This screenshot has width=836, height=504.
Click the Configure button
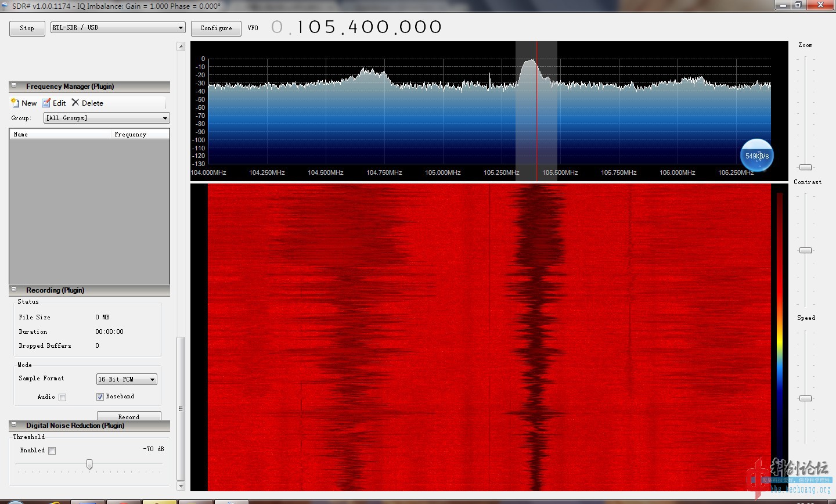[x=216, y=28]
